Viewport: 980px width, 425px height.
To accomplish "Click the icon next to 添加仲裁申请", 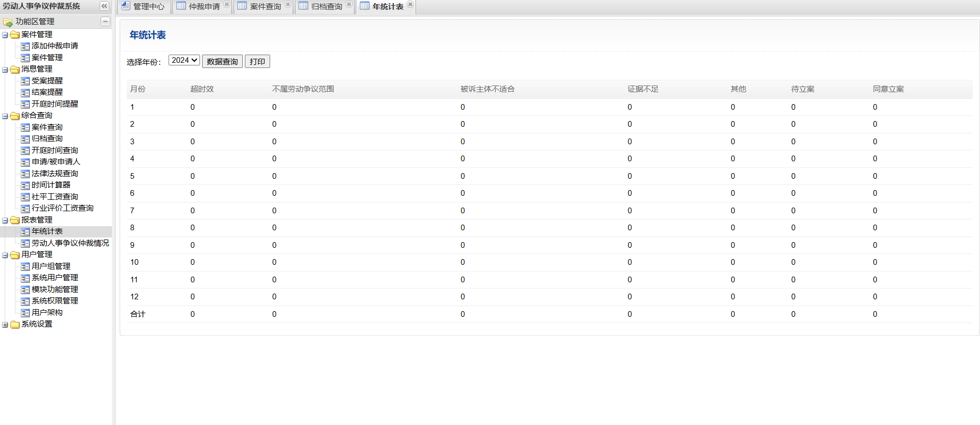I will pyautogui.click(x=25, y=46).
